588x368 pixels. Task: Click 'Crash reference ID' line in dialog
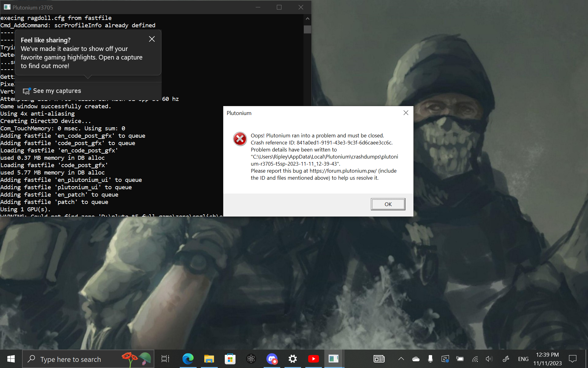click(322, 143)
